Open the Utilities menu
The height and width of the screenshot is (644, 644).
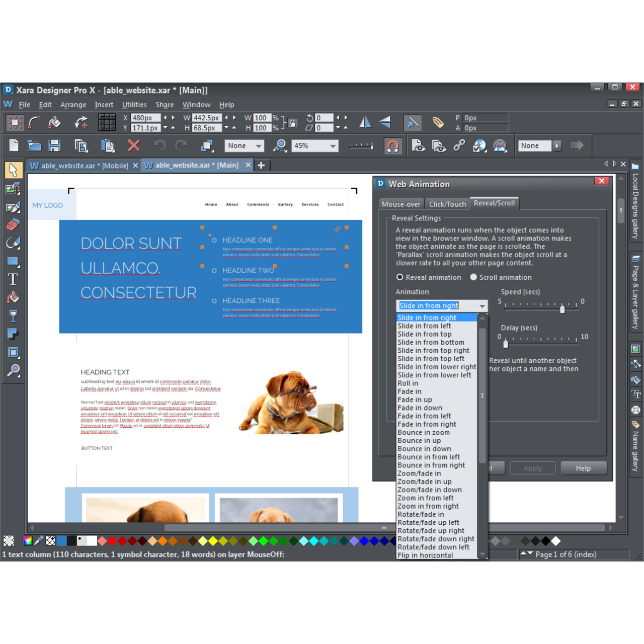(x=134, y=105)
